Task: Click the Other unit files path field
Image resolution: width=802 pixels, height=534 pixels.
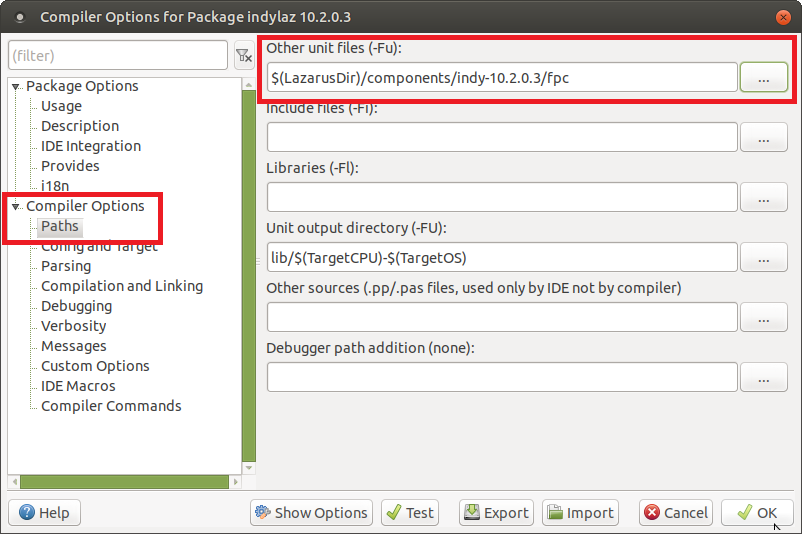Action: point(502,77)
